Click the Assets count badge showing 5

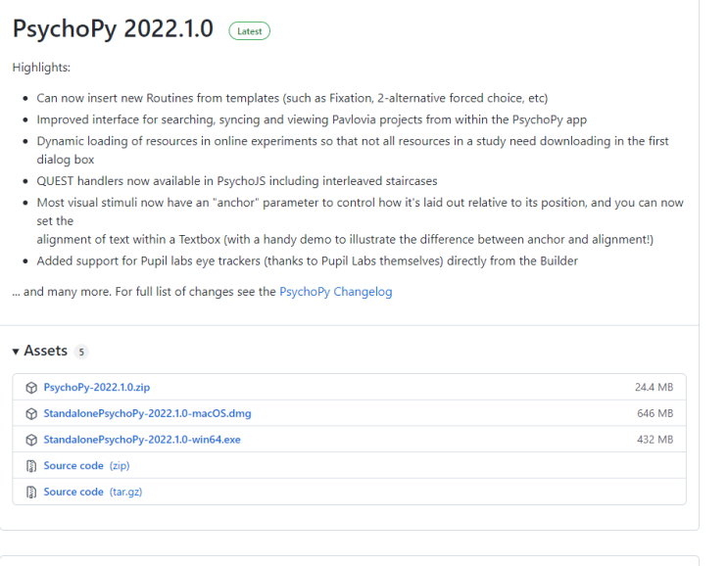pyautogui.click(x=82, y=352)
